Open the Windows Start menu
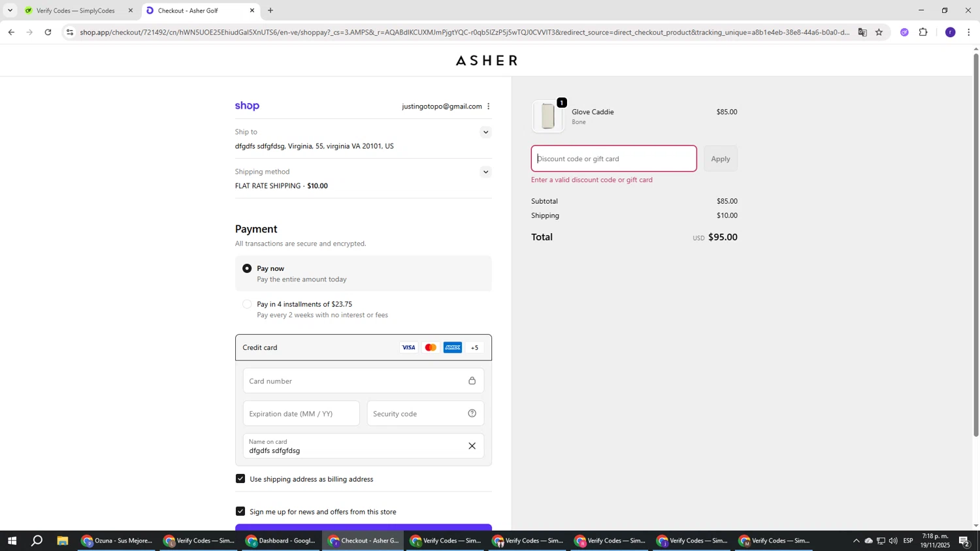This screenshot has height=551, width=980. coord(11,541)
